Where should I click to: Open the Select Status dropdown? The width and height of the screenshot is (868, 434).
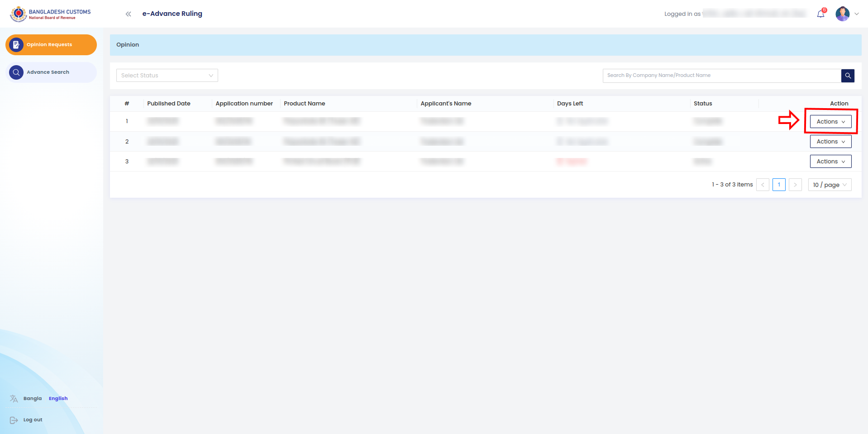click(x=167, y=76)
